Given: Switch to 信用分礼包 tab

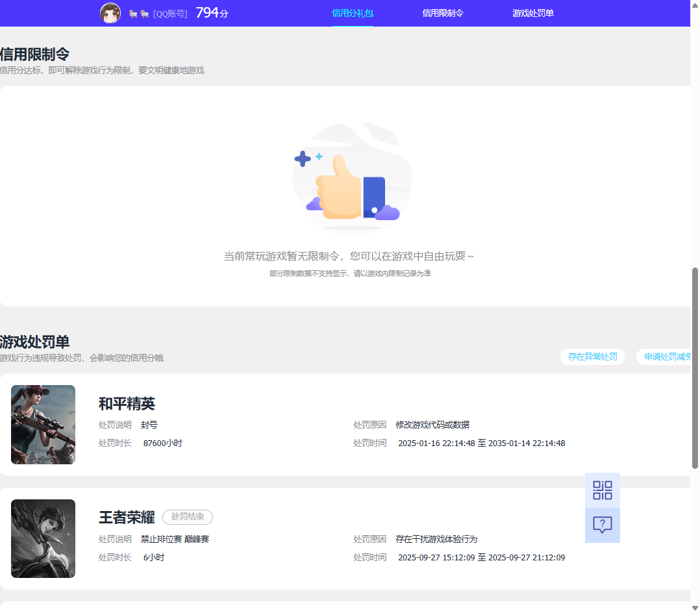Looking at the screenshot, I should click(x=353, y=14).
